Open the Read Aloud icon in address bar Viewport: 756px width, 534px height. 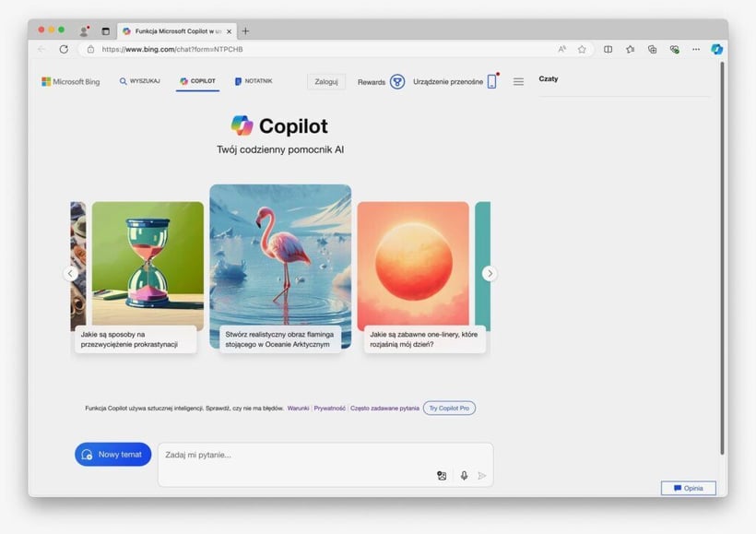click(x=561, y=49)
